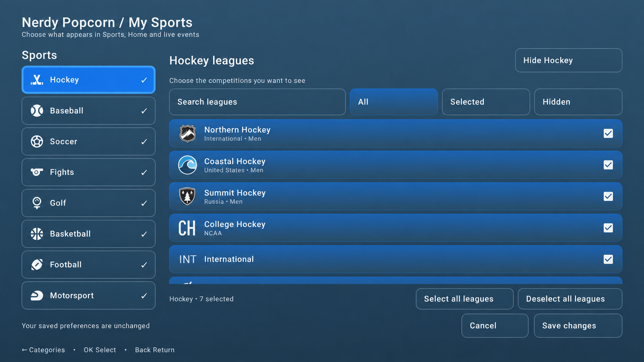Click the checkmark on the Basketball category
Viewport: 644px width, 362px height.
coord(144,234)
